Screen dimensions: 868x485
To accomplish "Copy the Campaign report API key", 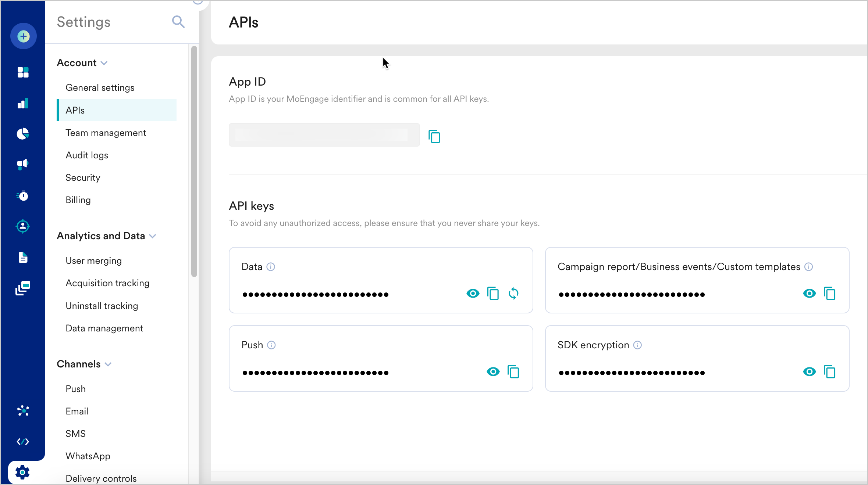I will (830, 294).
